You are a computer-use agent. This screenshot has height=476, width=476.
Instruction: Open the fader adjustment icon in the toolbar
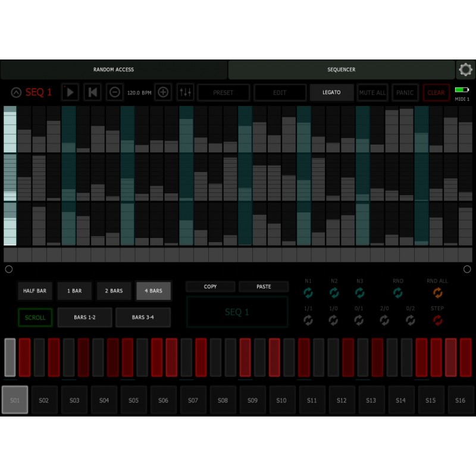187,92
